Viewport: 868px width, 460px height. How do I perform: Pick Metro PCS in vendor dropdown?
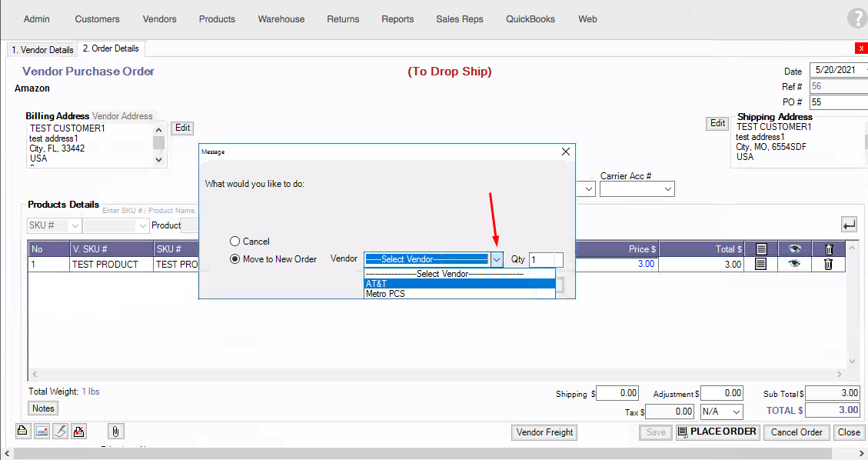459,294
